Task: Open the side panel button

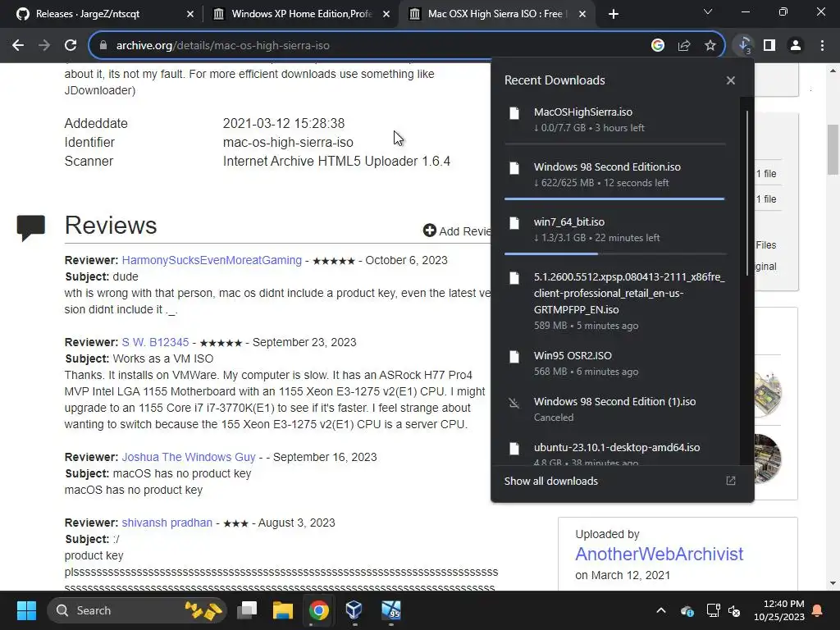Action: pos(769,46)
